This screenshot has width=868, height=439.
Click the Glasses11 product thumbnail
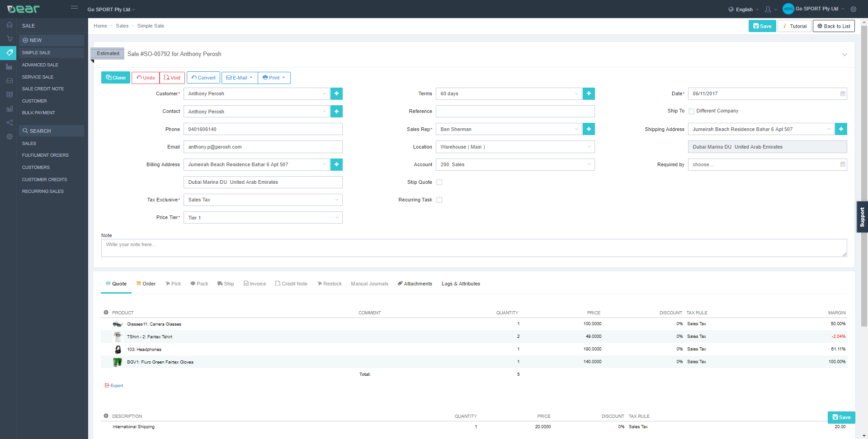[118, 324]
